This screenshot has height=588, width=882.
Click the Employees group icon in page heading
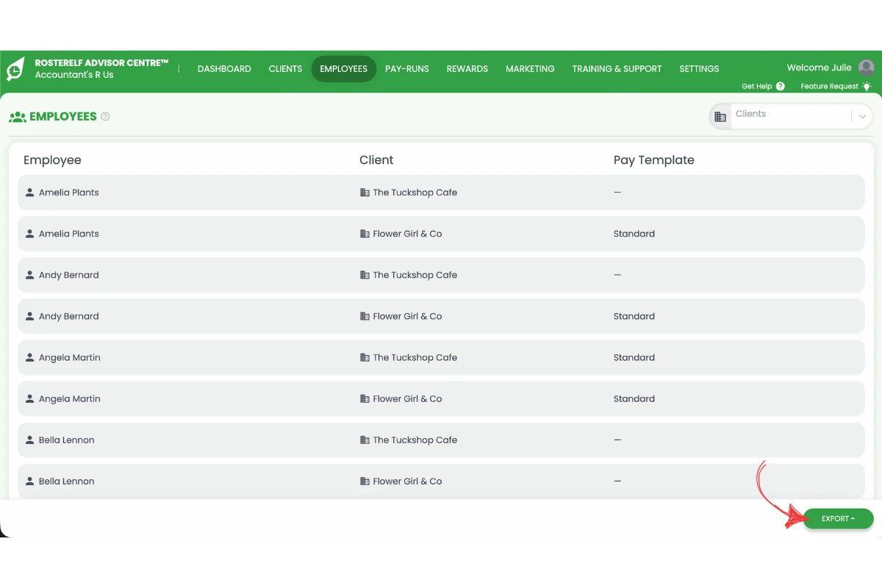[x=18, y=116]
